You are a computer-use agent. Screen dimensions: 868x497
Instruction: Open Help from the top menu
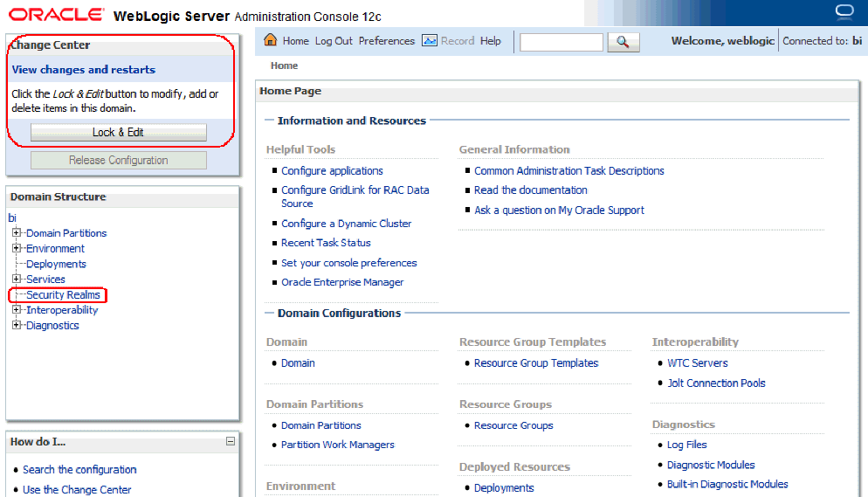click(x=491, y=41)
